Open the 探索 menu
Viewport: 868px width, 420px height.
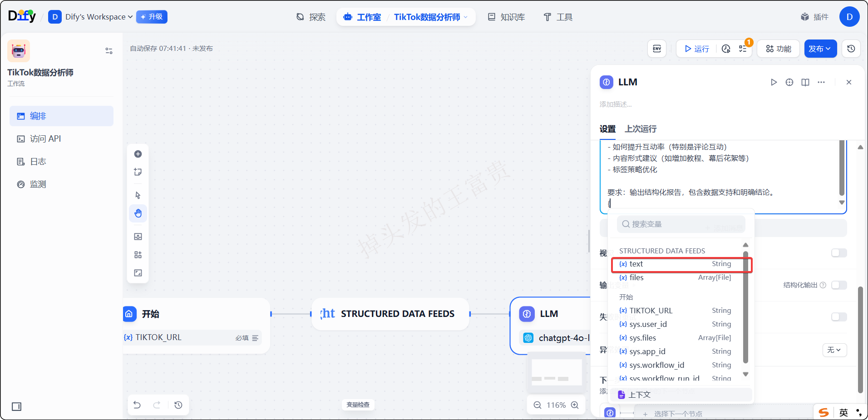click(311, 17)
